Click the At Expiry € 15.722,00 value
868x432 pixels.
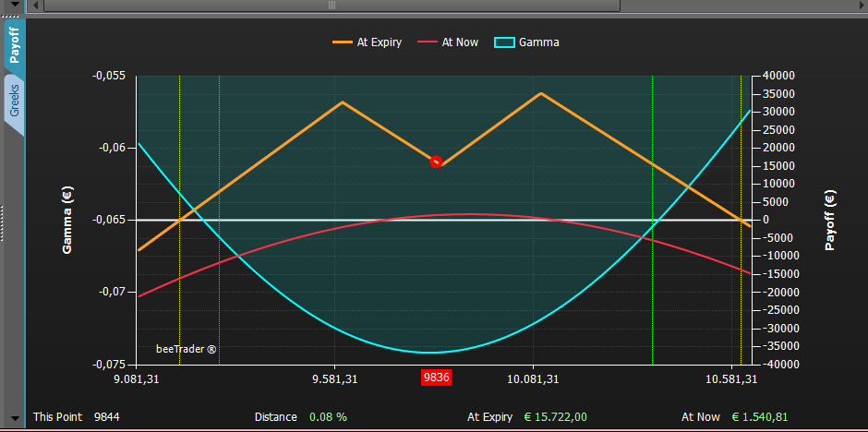[555, 417]
